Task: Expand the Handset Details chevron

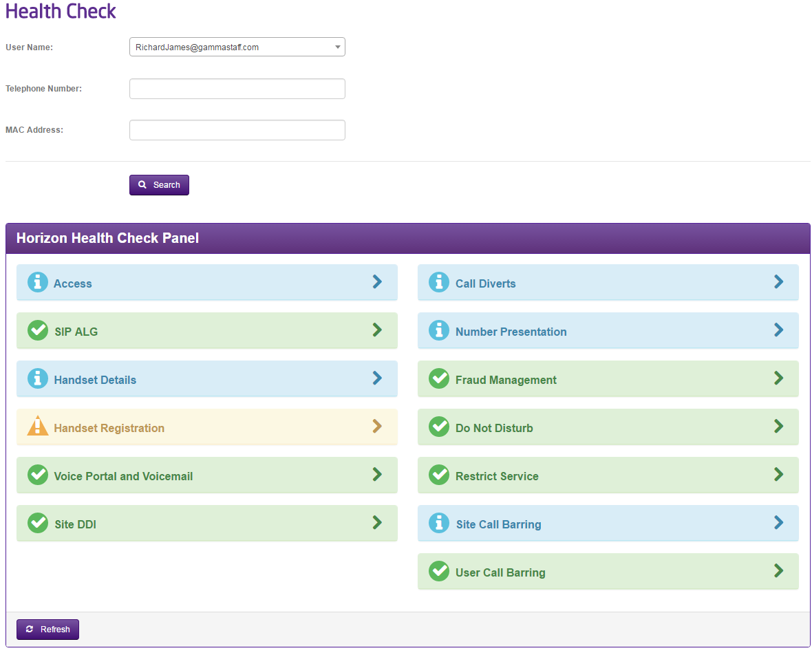Action: click(x=377, y=378)
